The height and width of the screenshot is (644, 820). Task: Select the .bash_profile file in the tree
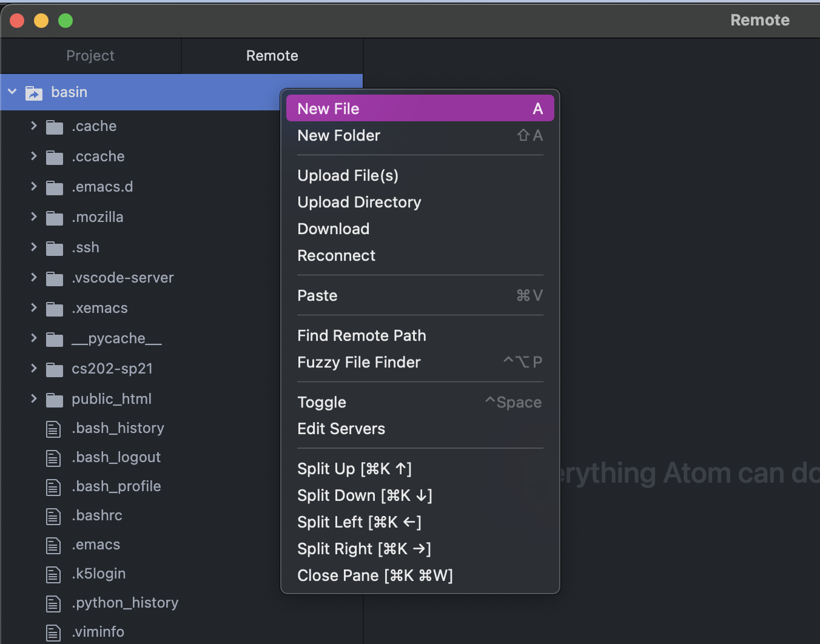[116, 486]
